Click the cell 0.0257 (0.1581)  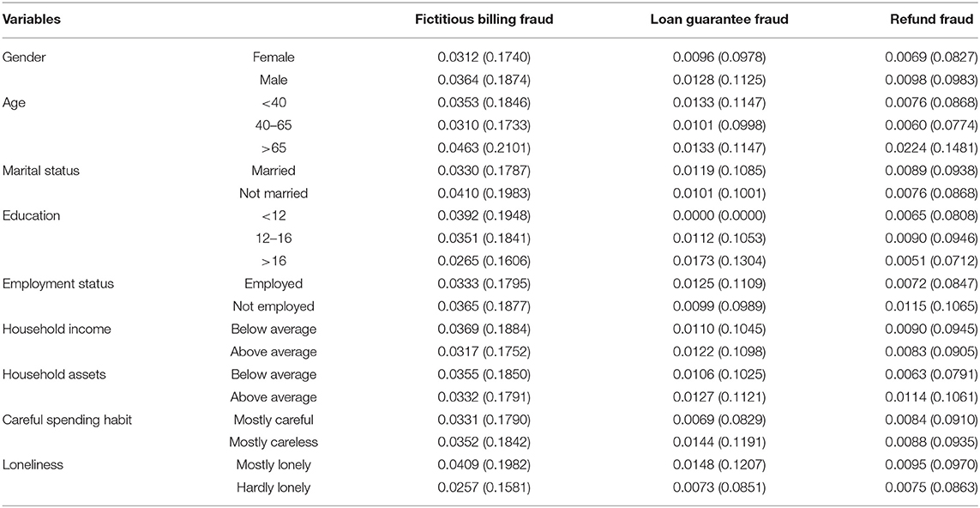click(x=484, y=487)
